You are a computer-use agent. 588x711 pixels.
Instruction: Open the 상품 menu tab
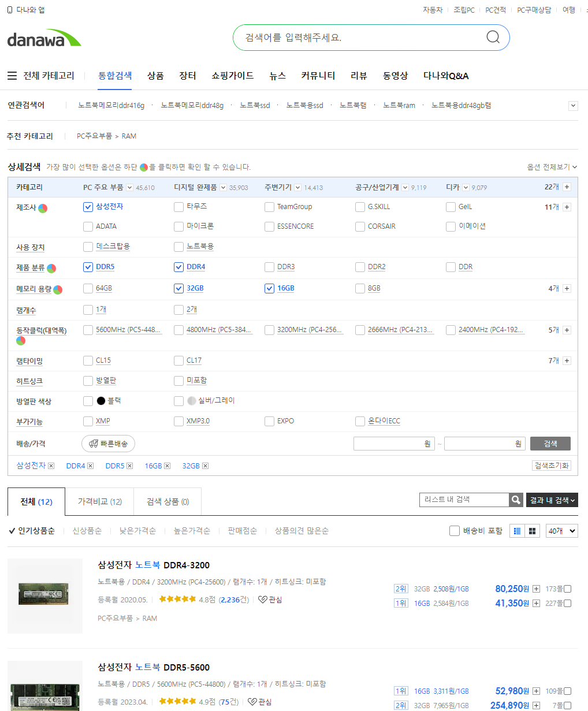[x=155, y=76]
